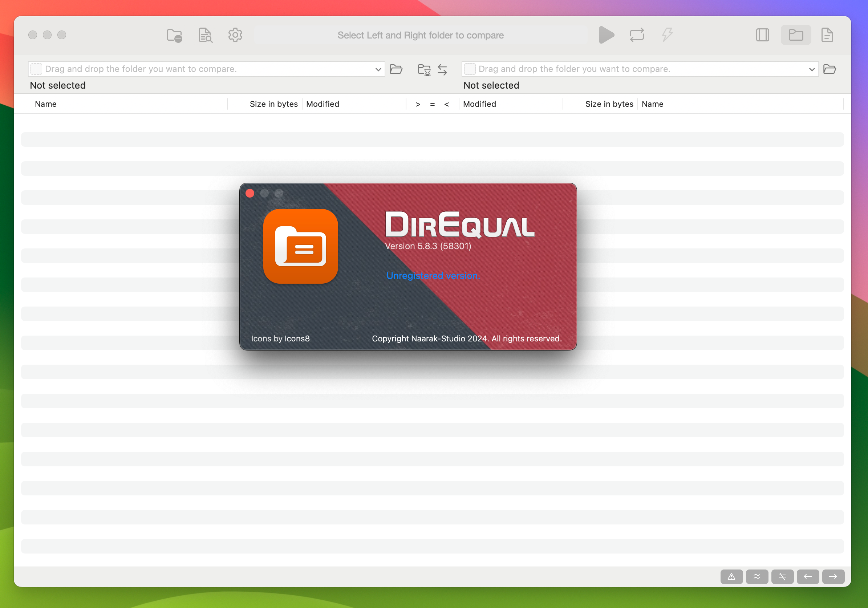Click the left Name column header

pyautogui.click(x=46, y=104)
